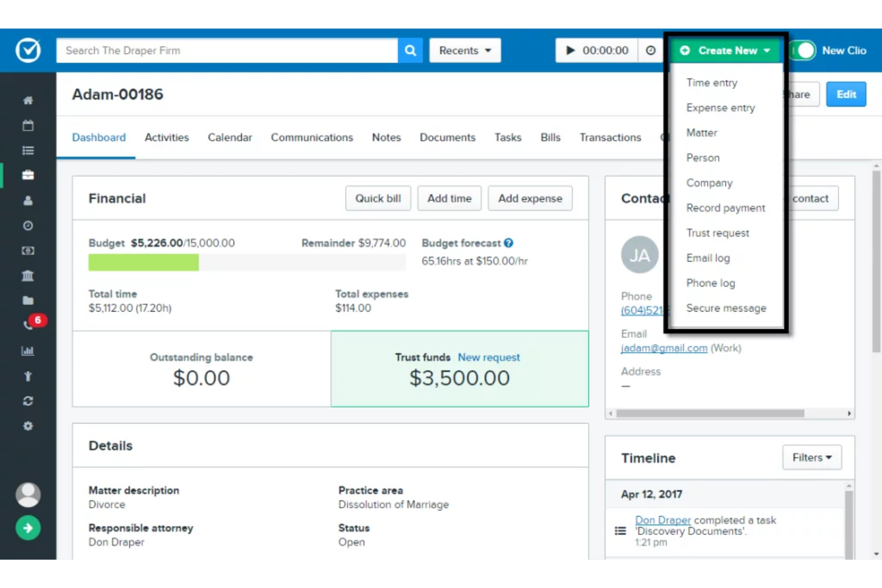Open sidebar settings with the gear icon

[x=27, y=425]
